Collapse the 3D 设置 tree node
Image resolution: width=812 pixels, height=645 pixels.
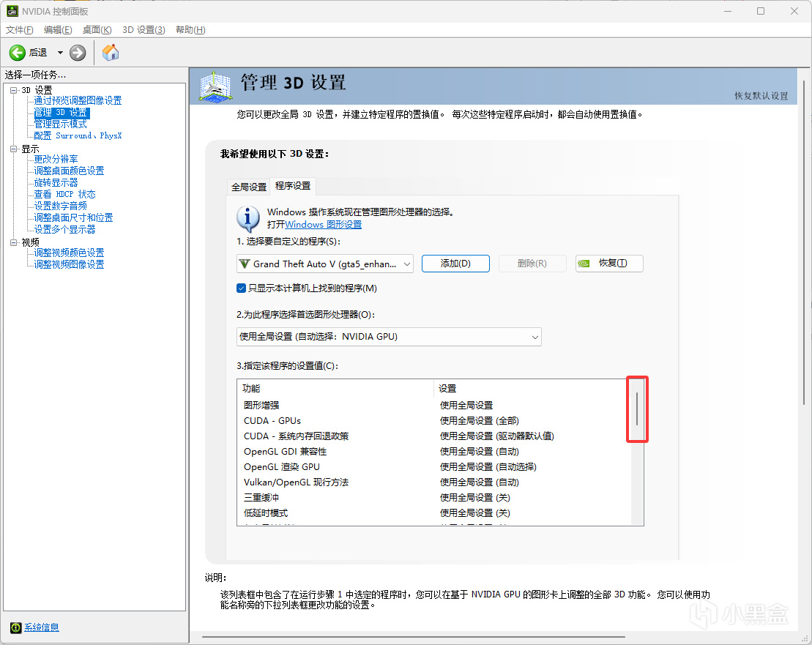pos(13,90)
